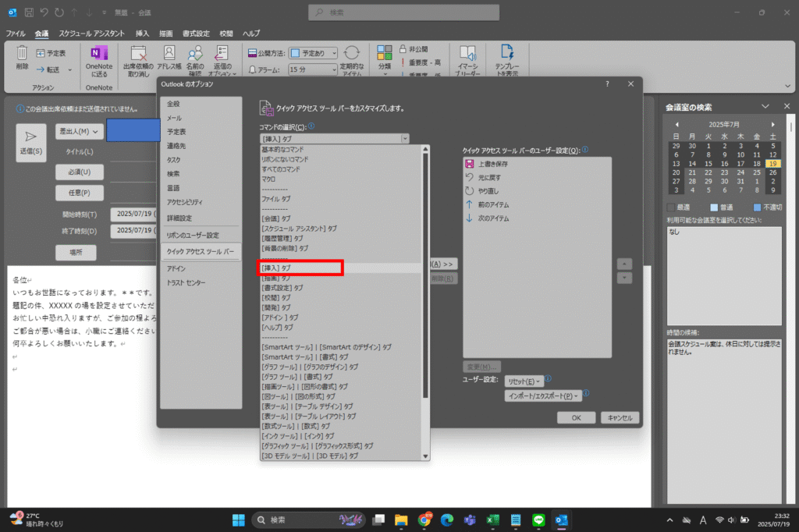
Task: Open the リセット(E) dropdown button
Action: pyautogui.click(x=524, y=381)
